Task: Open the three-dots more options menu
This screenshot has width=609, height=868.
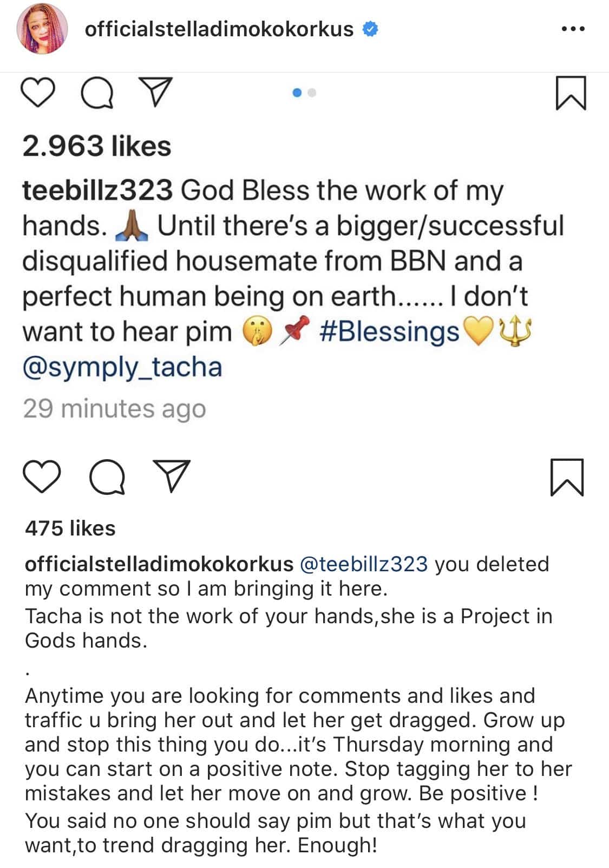Action: [x=573, y=29]
